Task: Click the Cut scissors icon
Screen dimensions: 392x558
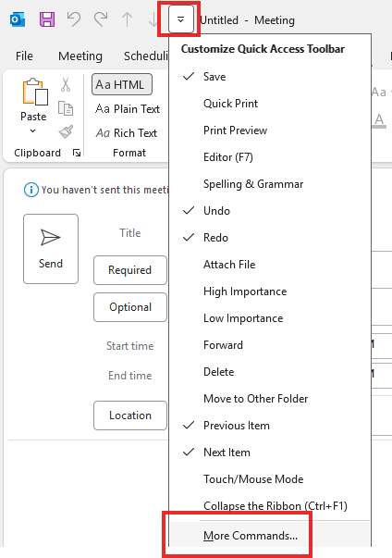Action: pyautogui.click(x=66, y=85)
